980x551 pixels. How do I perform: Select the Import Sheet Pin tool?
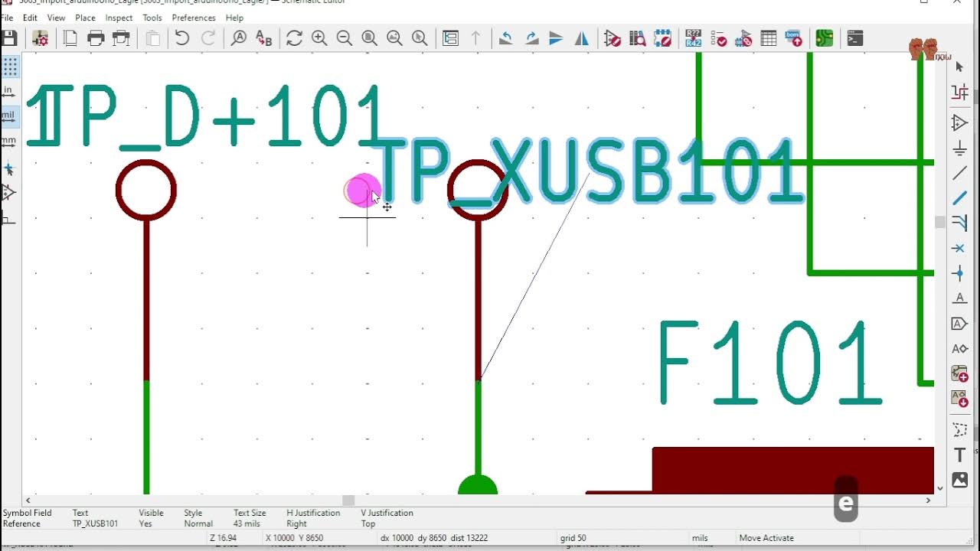pos(959,399)
